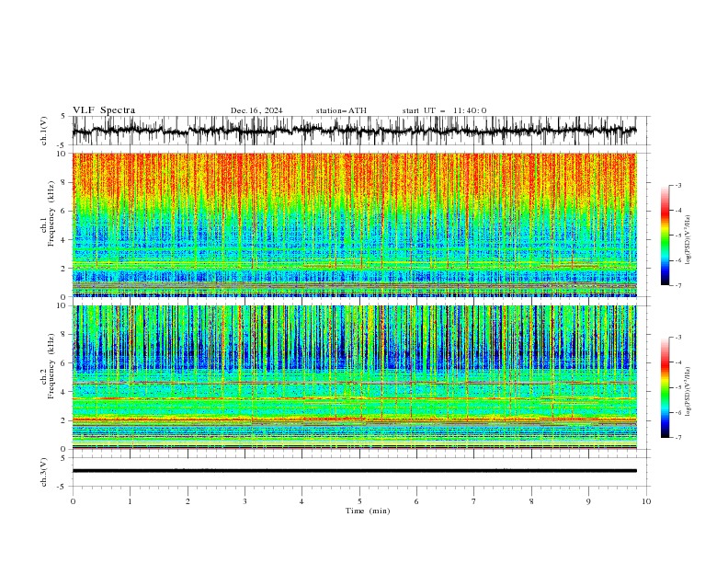Click the "start UT = 11:40:0" label
Screen dimensions: 728x563
point(444,110)
